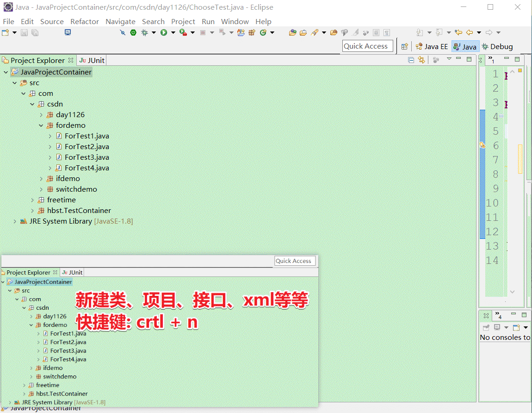Select switchdemo package in main Project Explorer

[x=76, y=189]
